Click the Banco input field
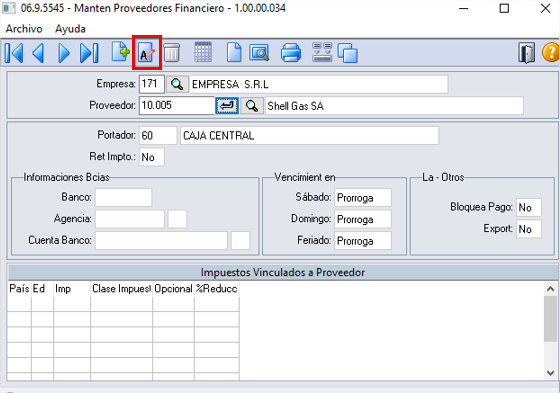560x393 pixels. (x=124, y=198)
